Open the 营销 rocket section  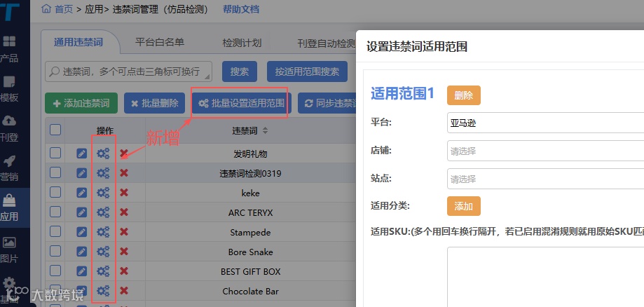tap(9, 168)
